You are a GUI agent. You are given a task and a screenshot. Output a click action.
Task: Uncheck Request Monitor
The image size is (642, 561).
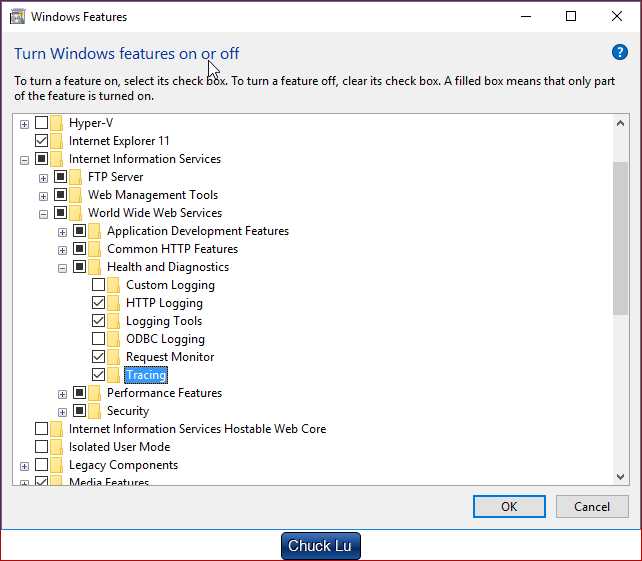(98, 357)
